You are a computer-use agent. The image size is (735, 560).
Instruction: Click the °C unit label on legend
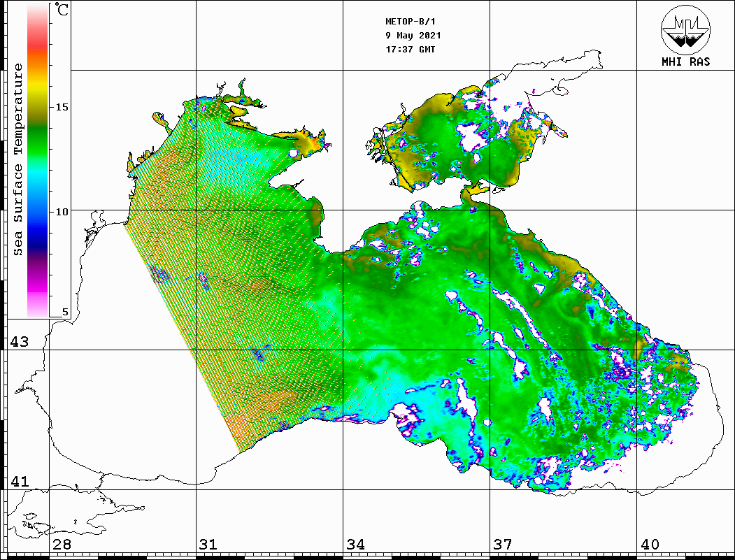coord(62,9)
